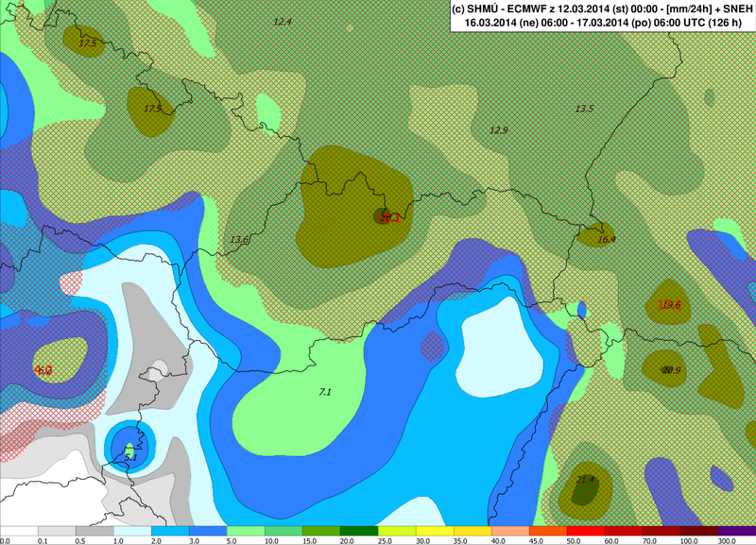Click the 20.9 value label at right

click(x=671, y=369)
